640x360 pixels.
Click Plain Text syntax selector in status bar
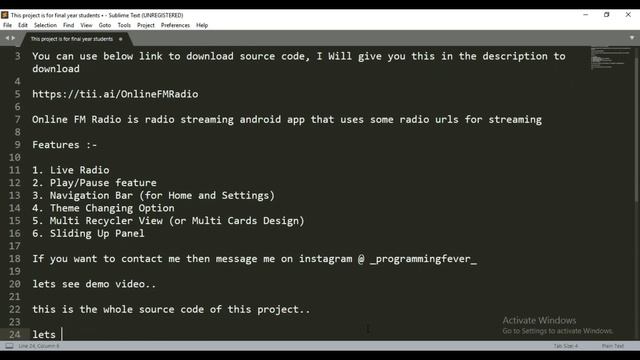tap(613, 346)
